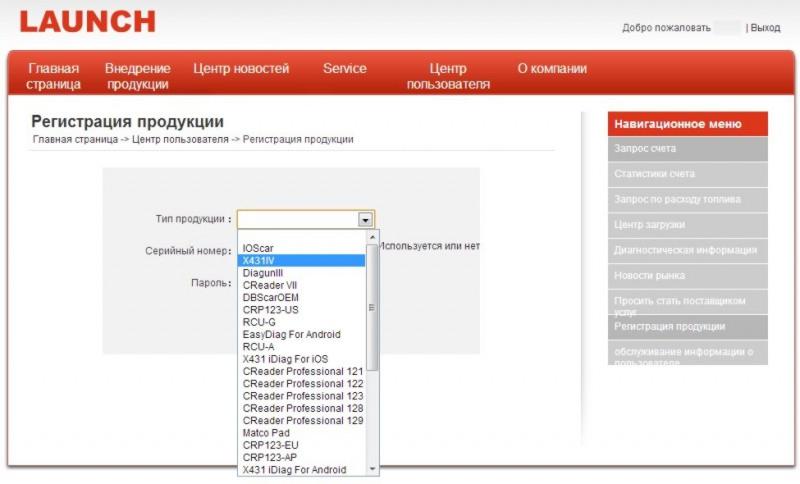Click the dropdown list scroll-down arrow
Screen dimensions: 800x484
(372, 469)
